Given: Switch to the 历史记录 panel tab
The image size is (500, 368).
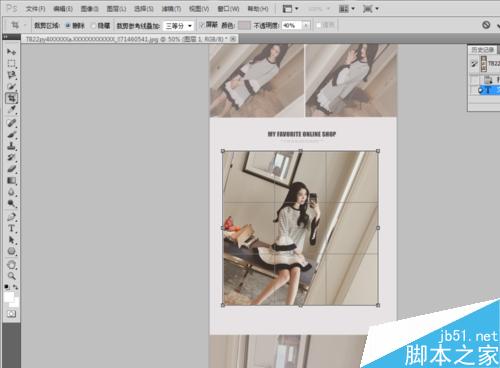Looking at the screenshot, I should 482,50.
